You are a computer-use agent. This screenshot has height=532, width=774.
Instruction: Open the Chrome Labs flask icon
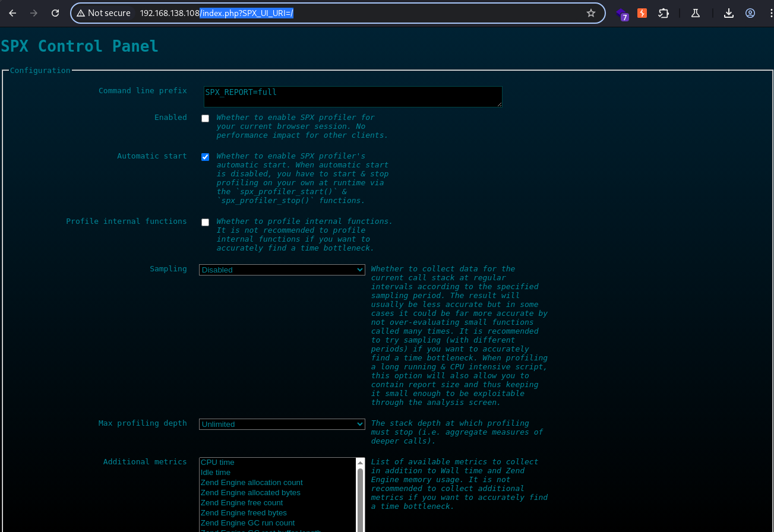coord(696,13)
